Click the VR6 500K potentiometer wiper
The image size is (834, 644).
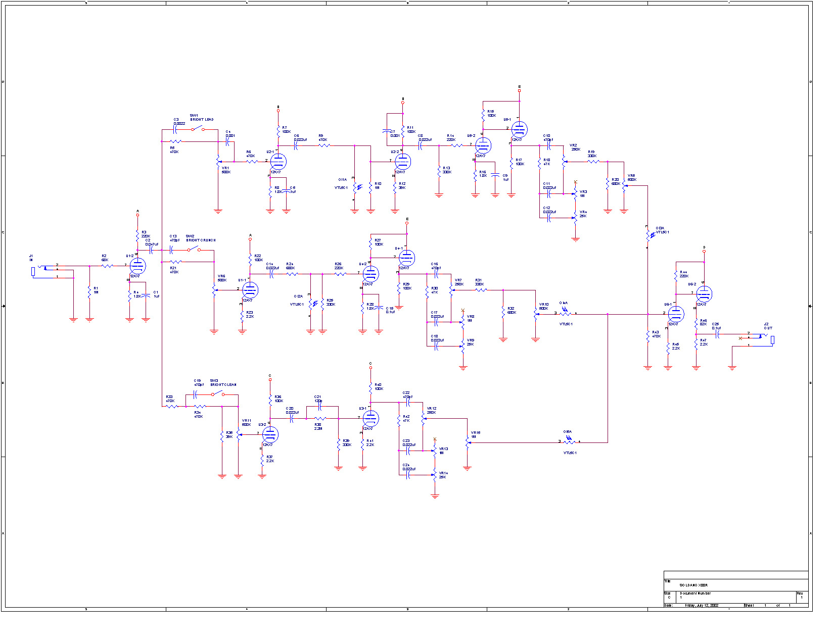215,290
